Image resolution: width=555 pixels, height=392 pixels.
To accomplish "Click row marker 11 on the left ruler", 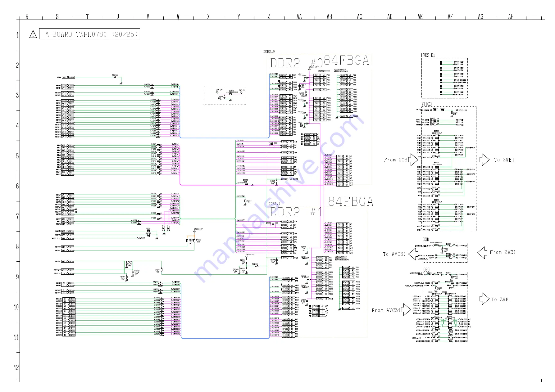I will [16, 337].
